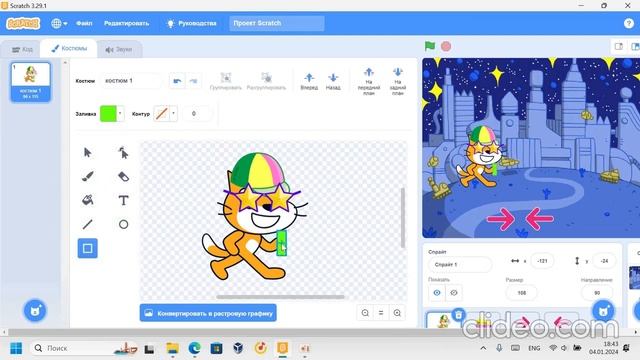Choose the Eraser tool
640x360 pixels.
tap(123, 176)
